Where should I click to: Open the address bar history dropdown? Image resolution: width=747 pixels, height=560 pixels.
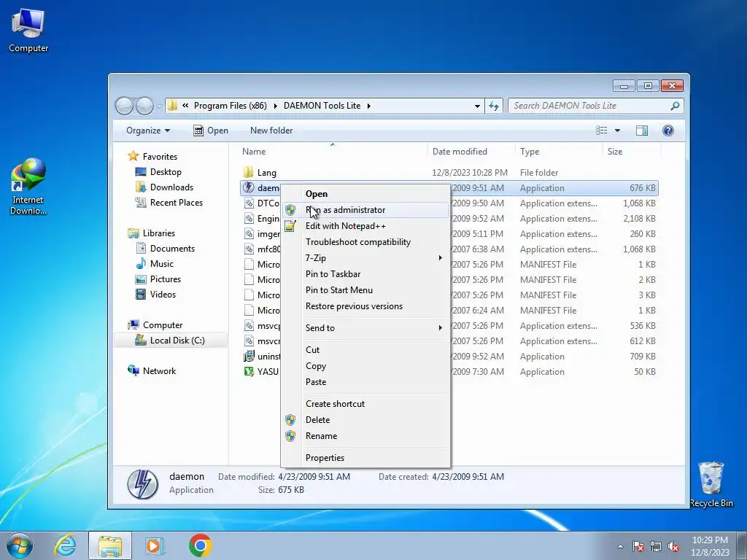click(x=477, y=106)
